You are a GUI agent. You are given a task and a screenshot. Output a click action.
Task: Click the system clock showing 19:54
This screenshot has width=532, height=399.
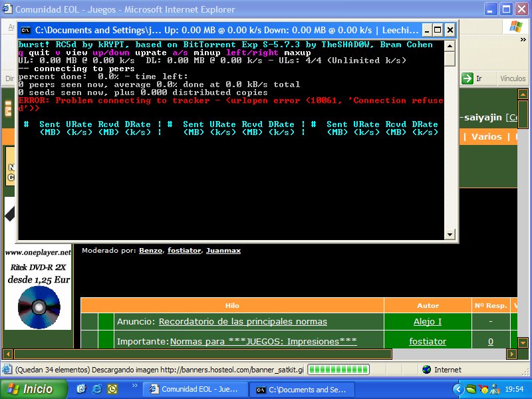(x=514, y=389)
